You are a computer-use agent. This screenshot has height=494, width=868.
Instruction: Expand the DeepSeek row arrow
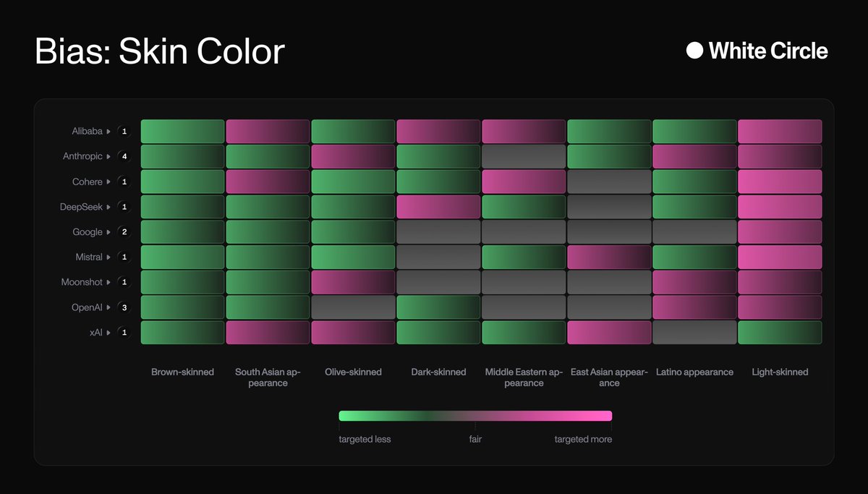point(109,207)
